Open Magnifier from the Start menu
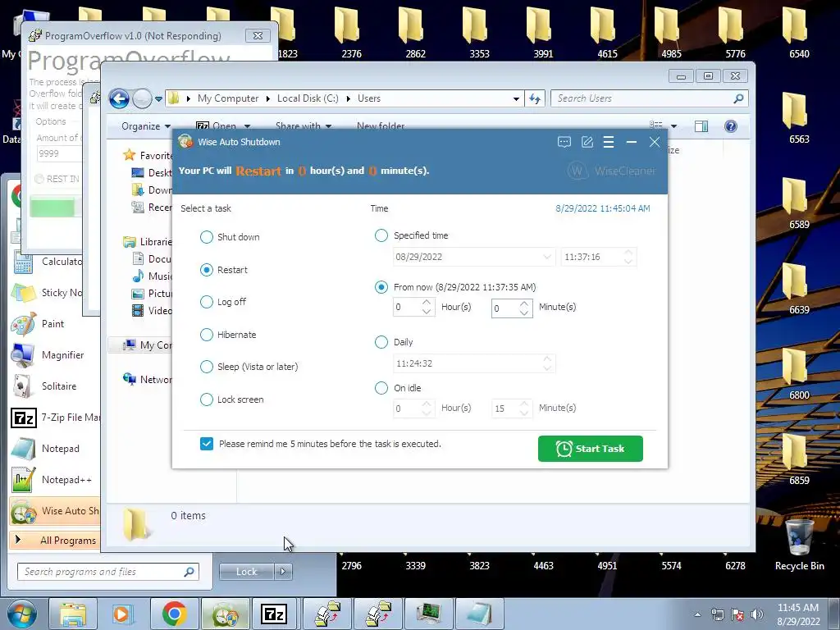 click(x=53, y=355)
